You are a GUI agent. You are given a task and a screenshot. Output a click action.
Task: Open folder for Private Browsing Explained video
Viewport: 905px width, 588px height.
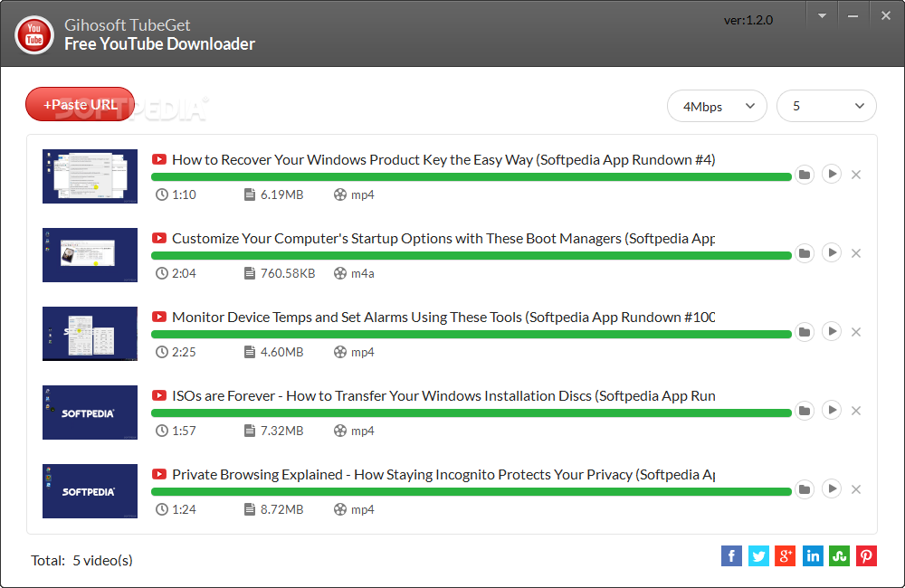[x=804, y=489]
